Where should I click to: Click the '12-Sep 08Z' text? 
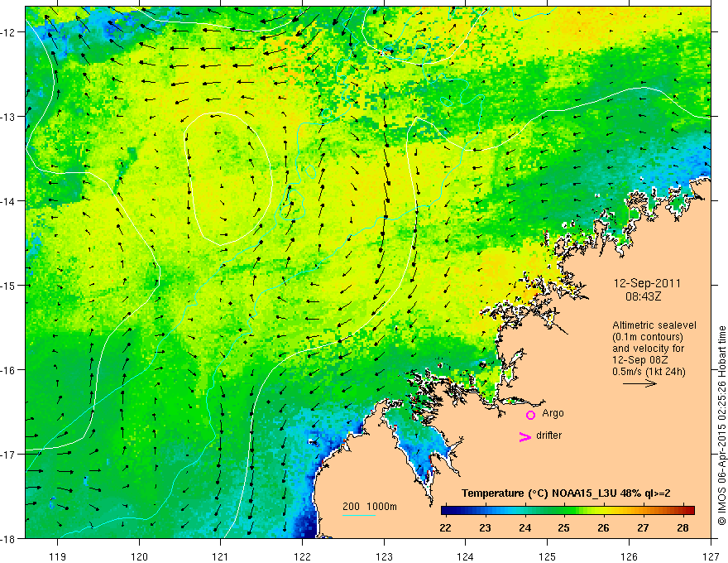(640, 360)
